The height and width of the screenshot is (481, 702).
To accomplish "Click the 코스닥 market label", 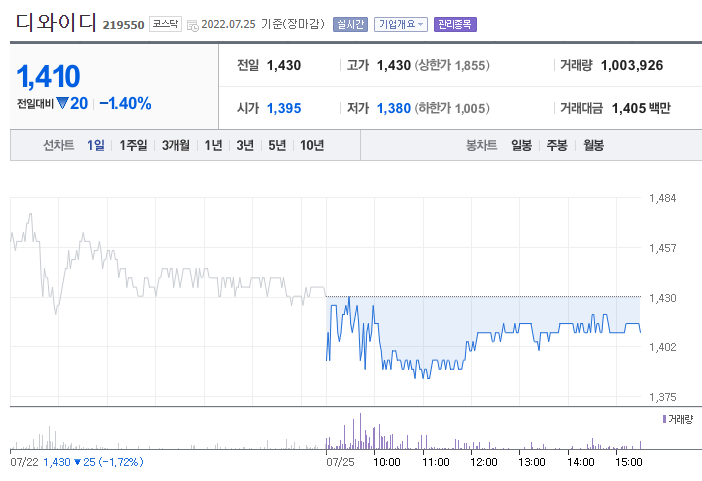I will click(x=165, y=24).
